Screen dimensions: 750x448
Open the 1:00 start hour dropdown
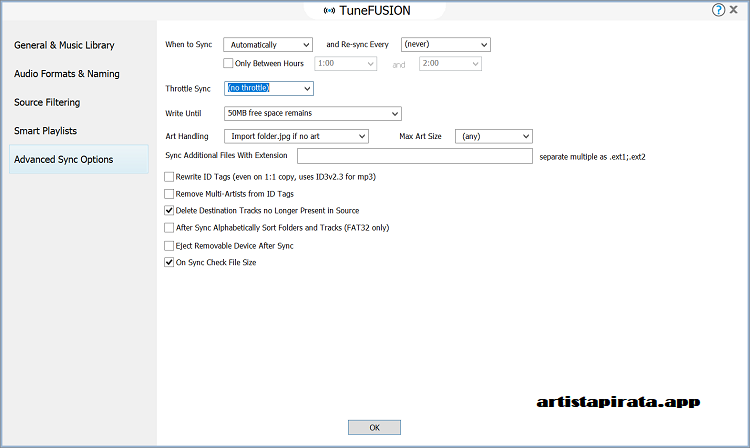pos(345,64)
